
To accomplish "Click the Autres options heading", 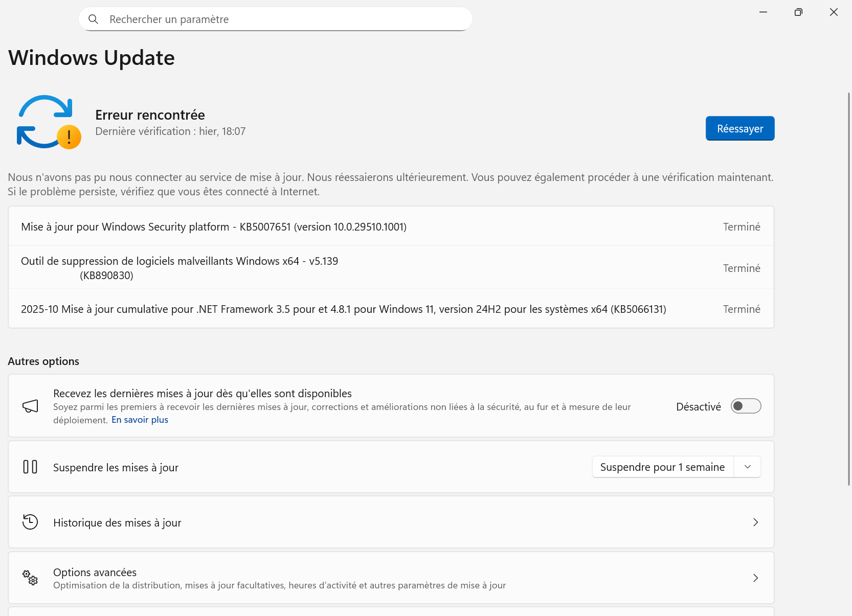I will coord(43,361).
